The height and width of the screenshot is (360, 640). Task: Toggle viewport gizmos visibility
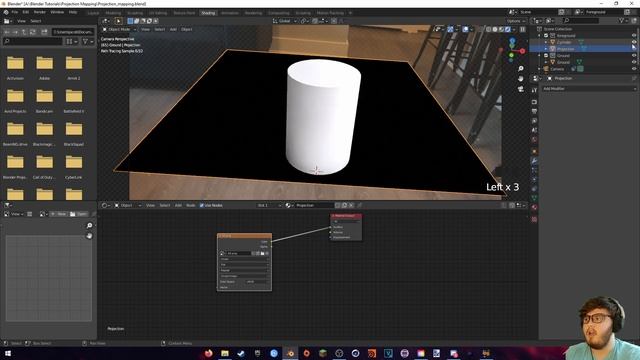coord(450,29)
